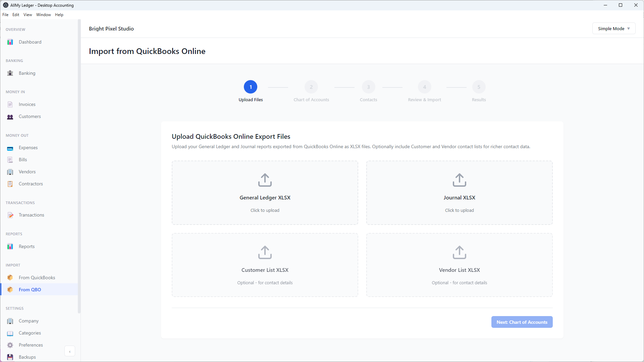Open the Preferences gear icon
644x362 pixels.
[10, 345]
